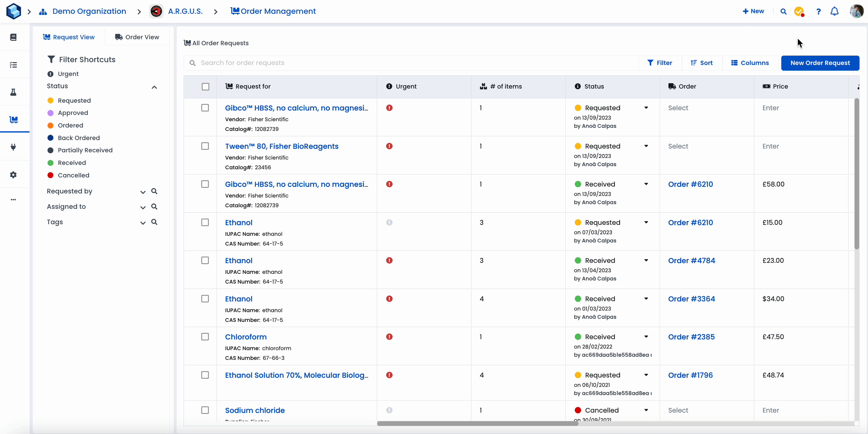Select the Request View tab
The image size is (868, 434).
(x=69, y=37)
